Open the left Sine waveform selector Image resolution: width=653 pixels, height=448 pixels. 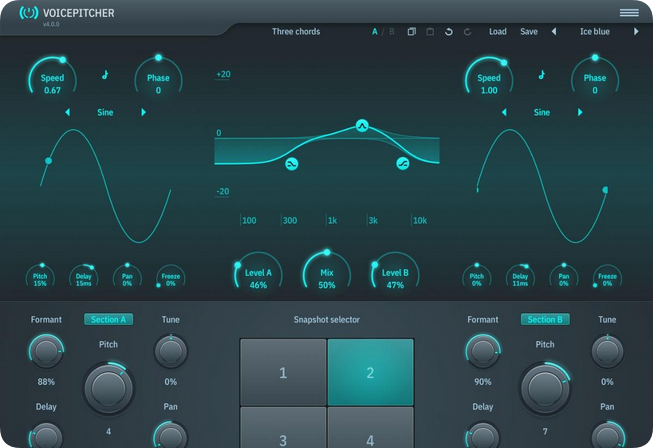pos(105,112)
